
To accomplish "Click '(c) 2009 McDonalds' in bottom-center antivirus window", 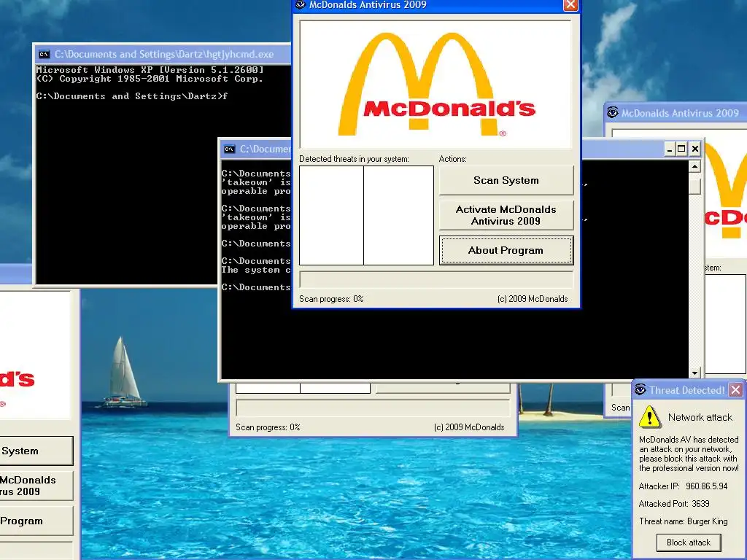I will pos(469,427).
